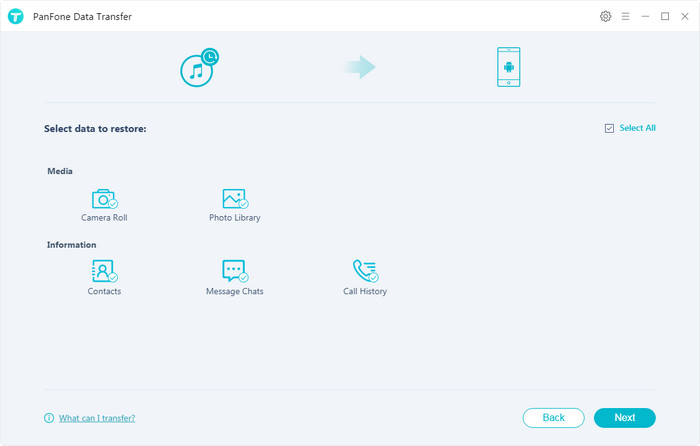Go back with the Back button
The image size is (700, 446).
(x=554, y=418)
